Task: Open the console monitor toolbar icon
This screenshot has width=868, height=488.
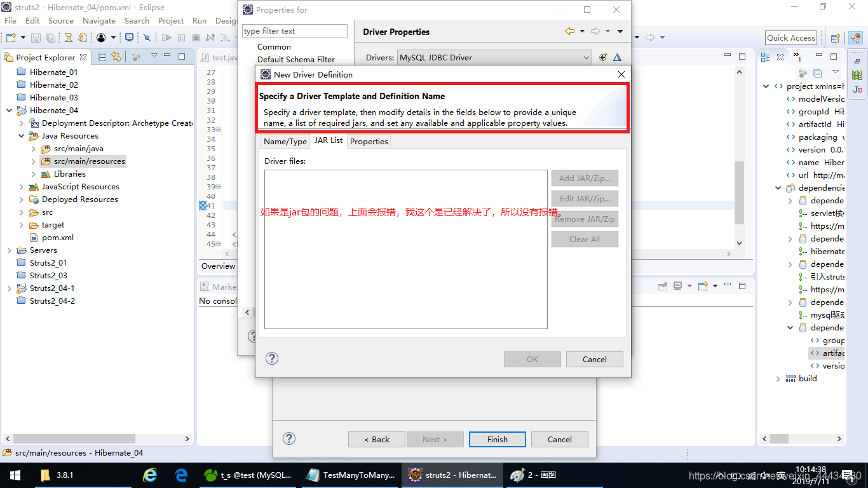Action: [129, 38]
